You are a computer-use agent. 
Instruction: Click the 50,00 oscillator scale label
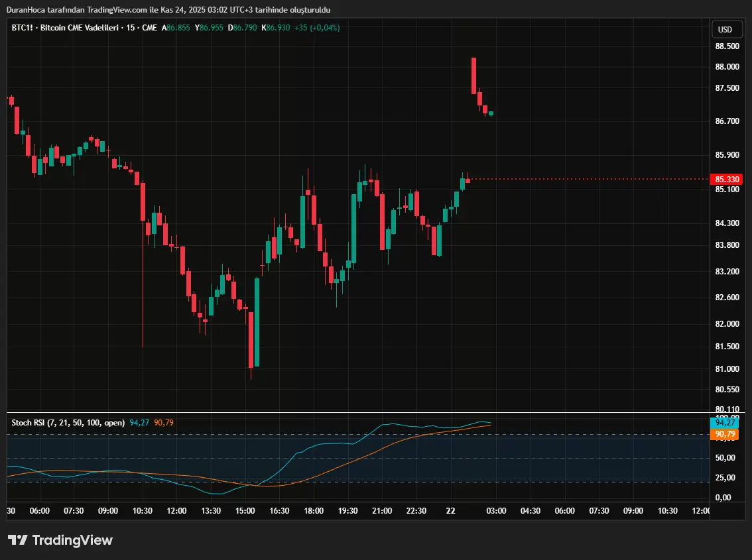click(725, 458)
